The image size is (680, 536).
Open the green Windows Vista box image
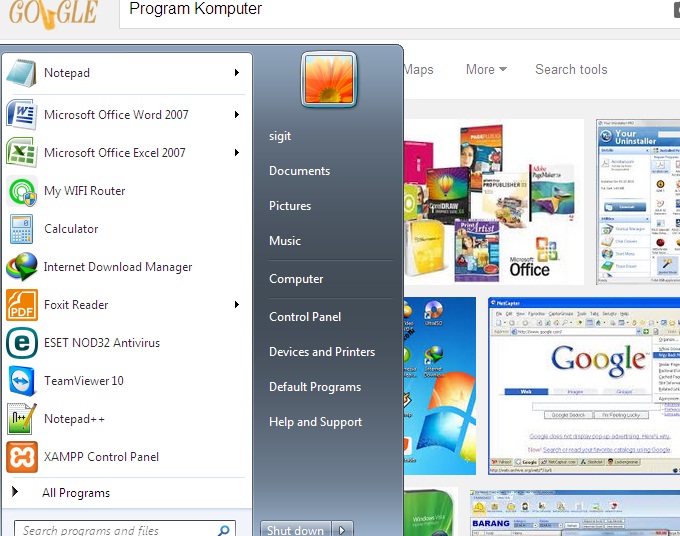click(x=431, y=512)
